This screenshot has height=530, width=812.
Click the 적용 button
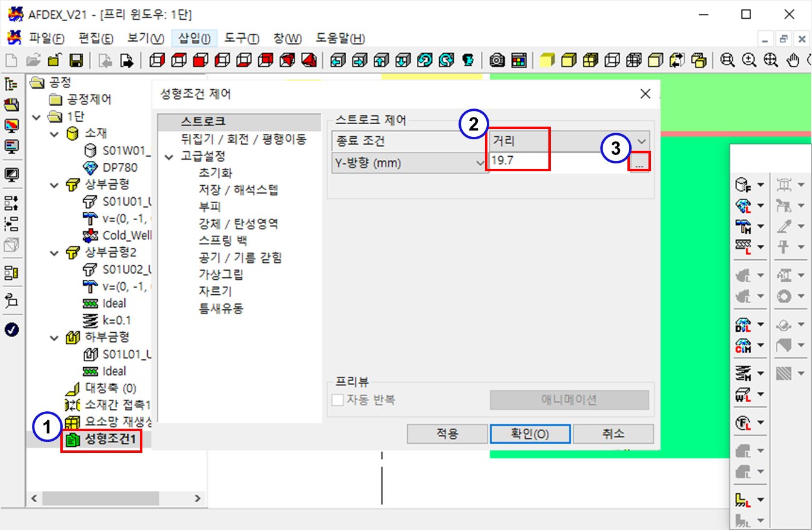click(447, 434)
